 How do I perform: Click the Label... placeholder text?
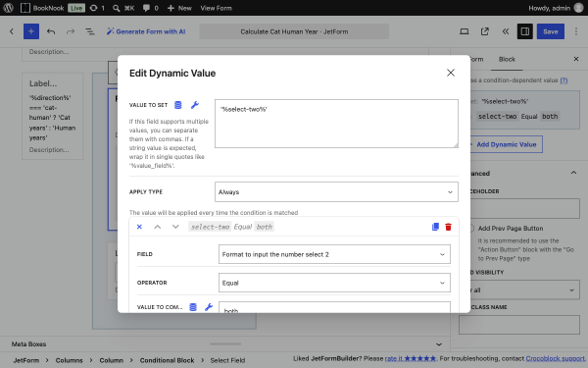(x=43, y=83)
